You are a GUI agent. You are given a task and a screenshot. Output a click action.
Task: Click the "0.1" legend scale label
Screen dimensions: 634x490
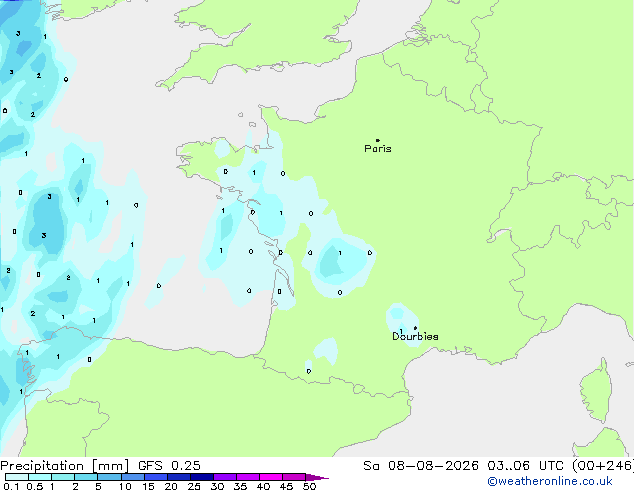point(11,486)
